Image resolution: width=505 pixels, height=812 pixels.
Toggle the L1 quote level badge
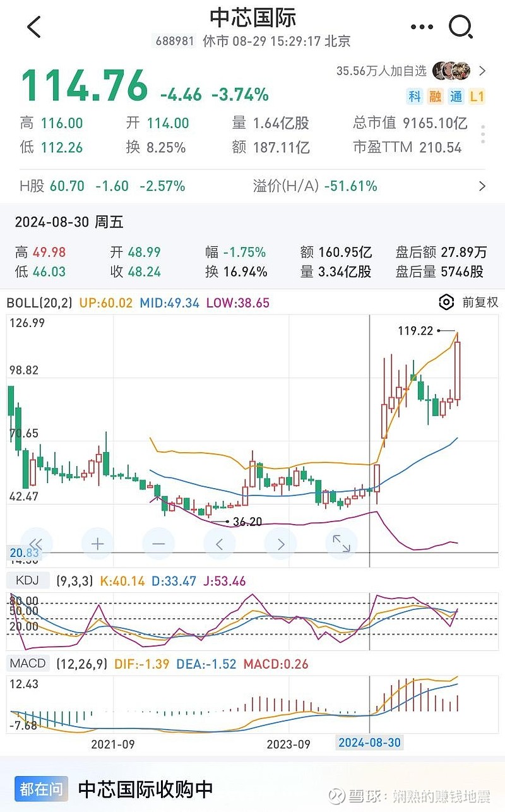coord(478,97)
